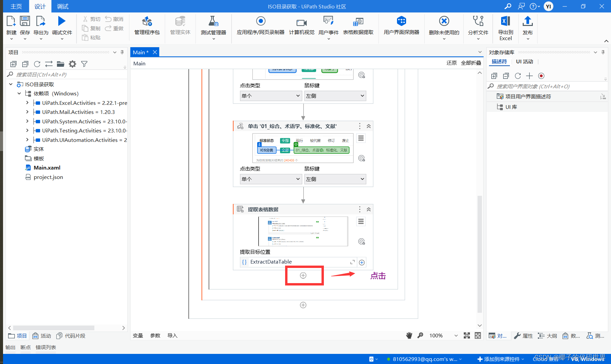The width and height of the screenshot is (611, 364).
Task: Open project settings gear icon
Action: pos(72,64)
